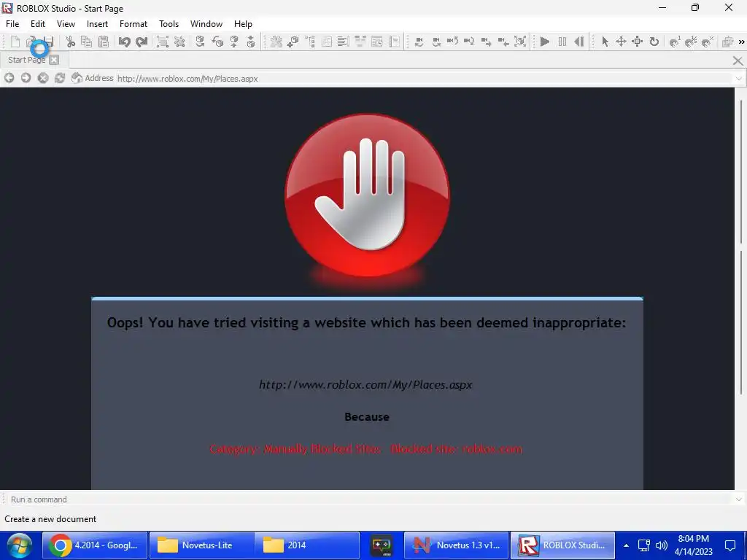The image size is (747, 560).
Task: Start the simulation with Play
Action: (544, 42)
